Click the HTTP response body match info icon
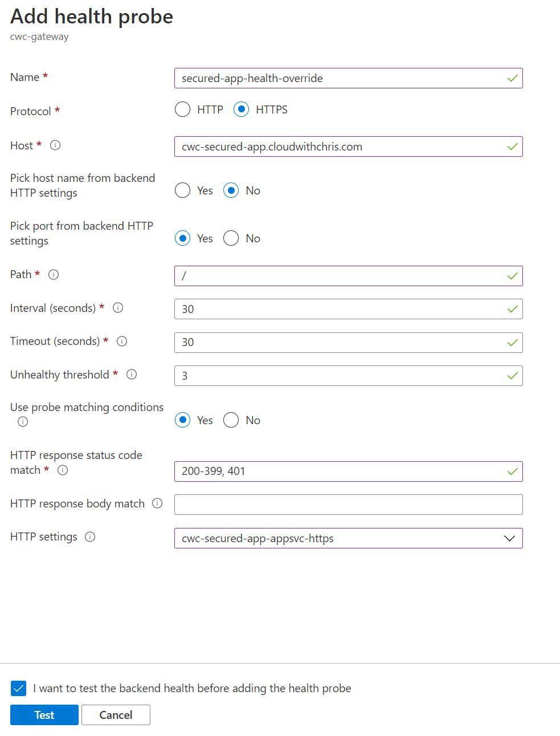This screenshot has width=560, height=736. [x=157, y=503]
